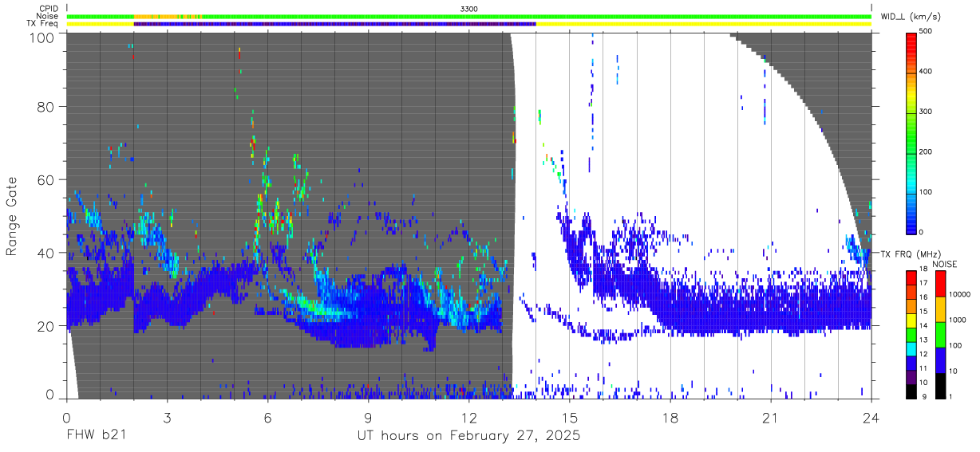
Task: Click the 200 tick on width colorbar
Action: [x=927, y=151]
